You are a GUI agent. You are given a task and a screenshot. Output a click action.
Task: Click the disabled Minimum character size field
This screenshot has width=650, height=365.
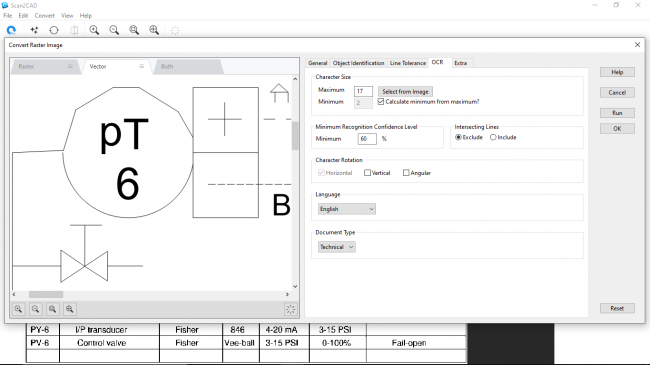[x=363, y=103]
